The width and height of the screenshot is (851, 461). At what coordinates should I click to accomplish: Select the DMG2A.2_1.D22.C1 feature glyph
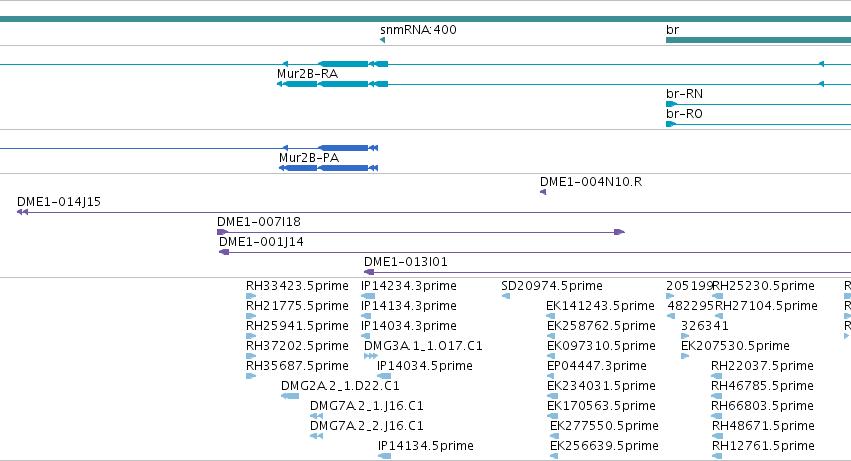(x=290, y=396)
